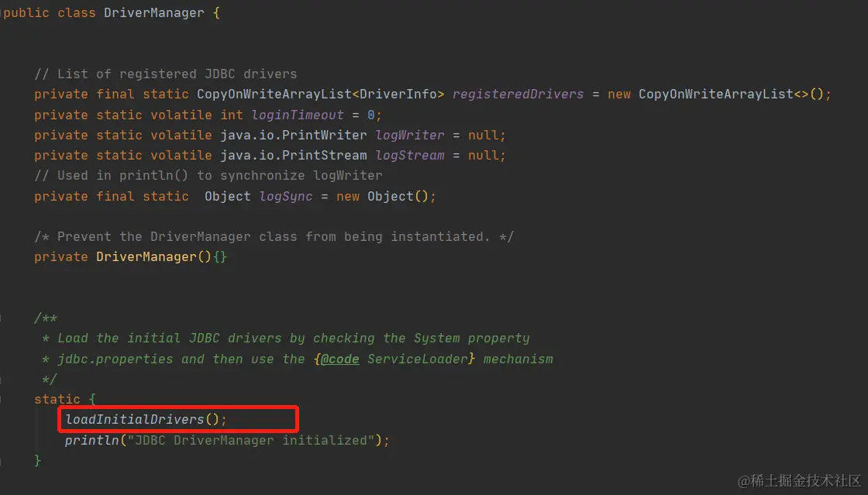Click the string "JDBC DriverManager initialized"
Screen dimensions: 868x495
(251, 440)
